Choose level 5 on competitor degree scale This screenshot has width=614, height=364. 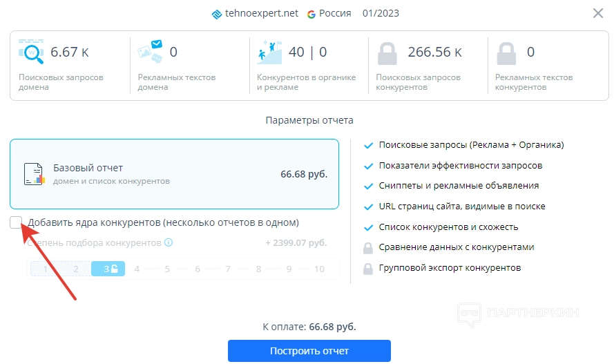pyautogui.click(x=167, y=269)
